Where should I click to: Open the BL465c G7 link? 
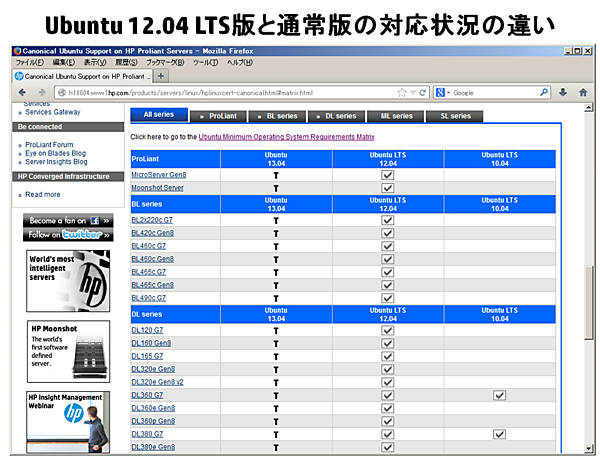tap(148, 272)
